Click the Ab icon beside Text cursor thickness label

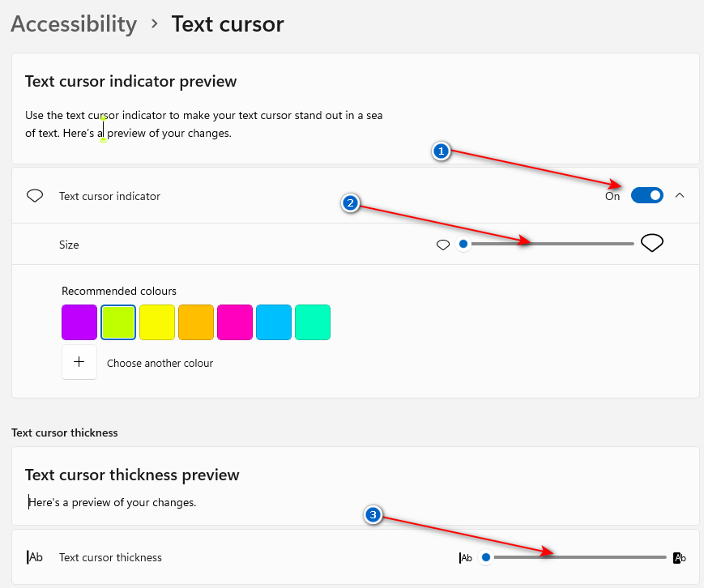[35, 557]
